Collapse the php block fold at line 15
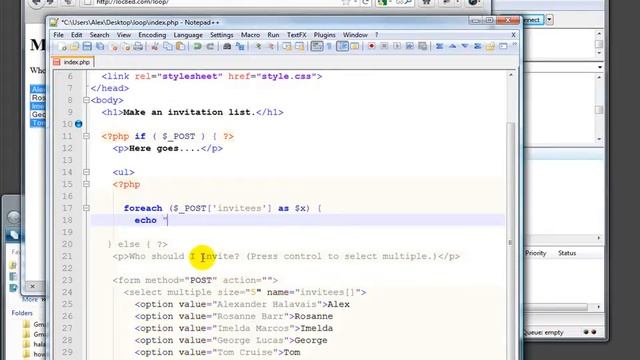Viewport: 640px width, 360px height. coord(86,184)
